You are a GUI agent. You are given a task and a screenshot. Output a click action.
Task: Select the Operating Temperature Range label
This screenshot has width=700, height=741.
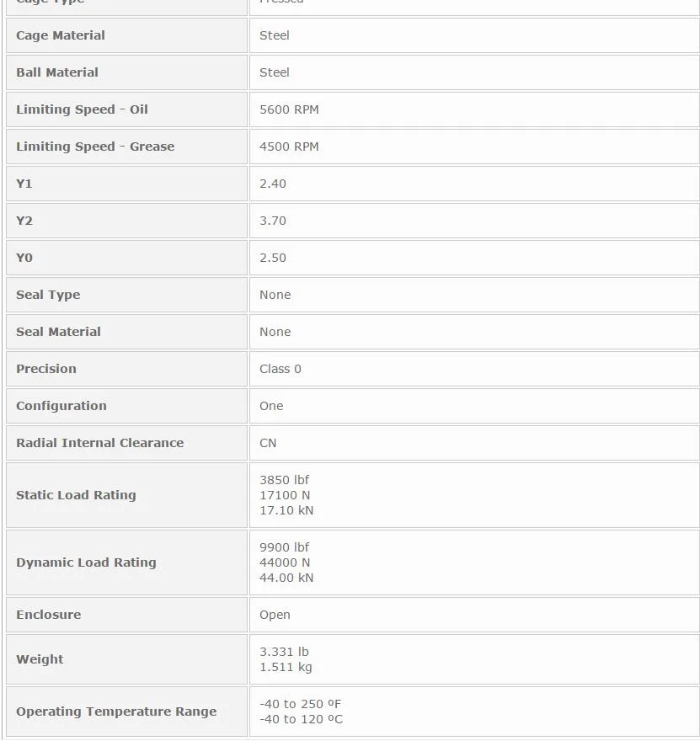pyautogui.click(x=116, y=712)
